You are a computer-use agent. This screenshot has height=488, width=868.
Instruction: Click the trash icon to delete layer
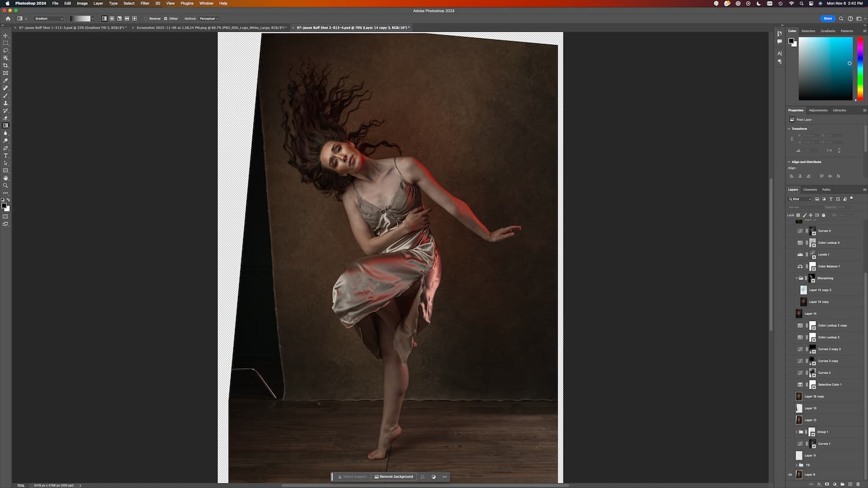coord(858,484)
